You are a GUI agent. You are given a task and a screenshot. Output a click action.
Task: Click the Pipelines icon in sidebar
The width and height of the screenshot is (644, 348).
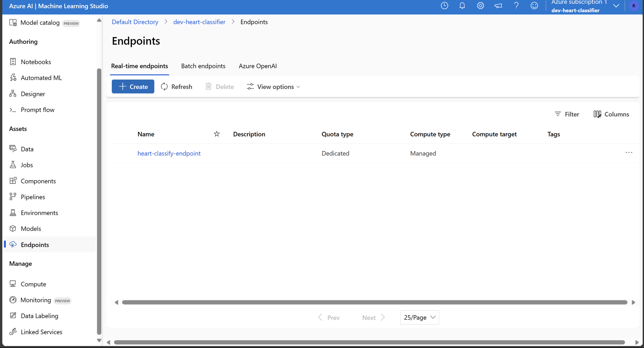coord(13,197)
